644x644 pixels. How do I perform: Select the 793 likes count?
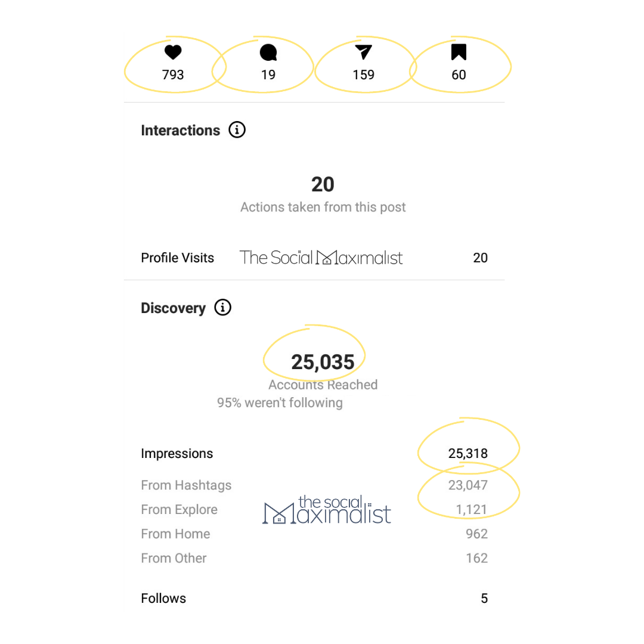tap(173, 75)
